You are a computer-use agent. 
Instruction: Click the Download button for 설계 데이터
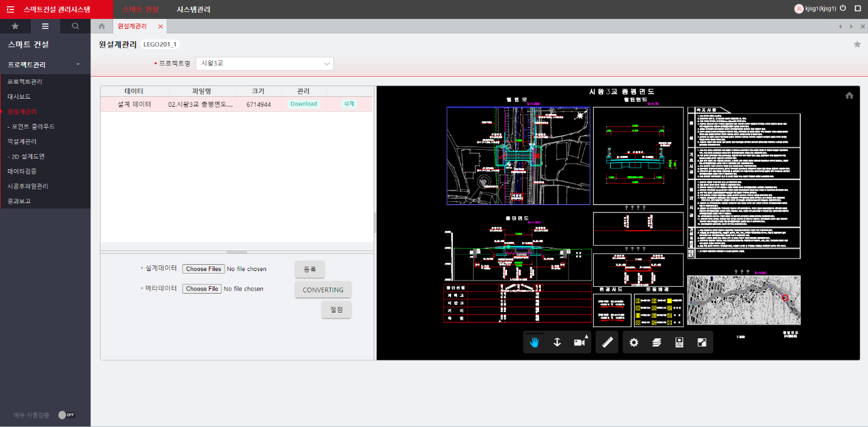[x=304, y=104]
